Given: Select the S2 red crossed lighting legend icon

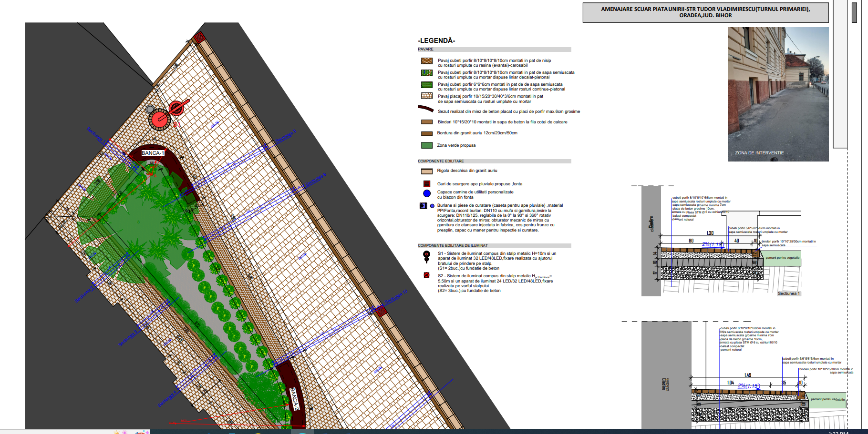Looking at the screenshot, I should click(427, 275).
